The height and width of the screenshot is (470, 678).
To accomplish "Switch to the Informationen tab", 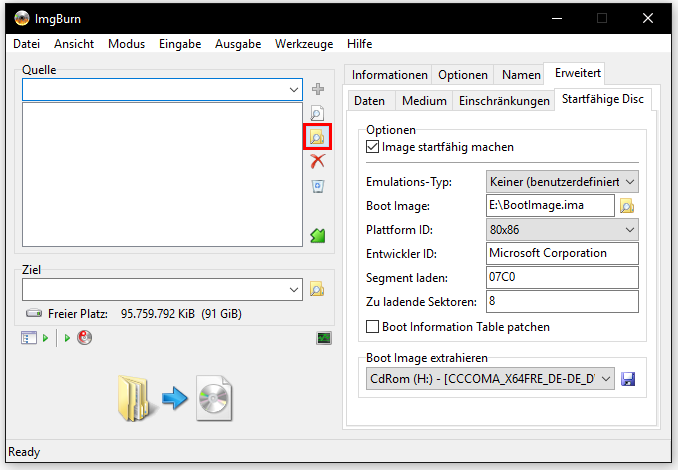I will [389, 75].
